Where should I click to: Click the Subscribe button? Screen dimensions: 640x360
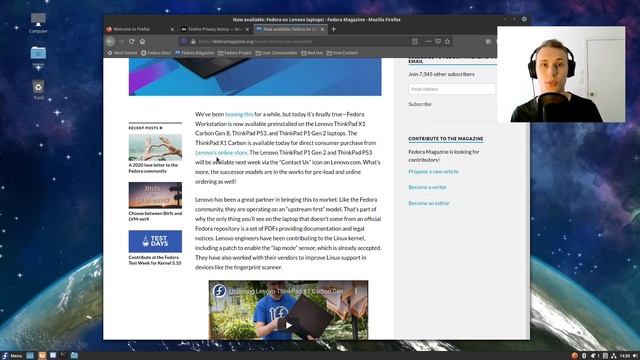point(420,104)
